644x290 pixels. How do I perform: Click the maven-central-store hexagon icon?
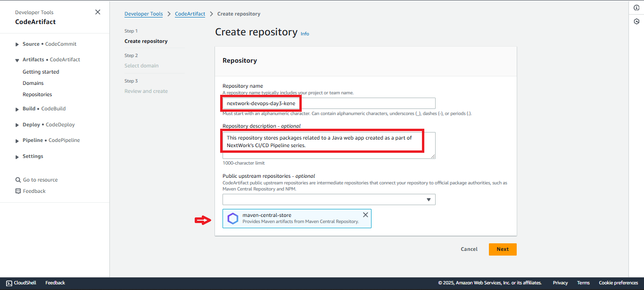[233, 218]
